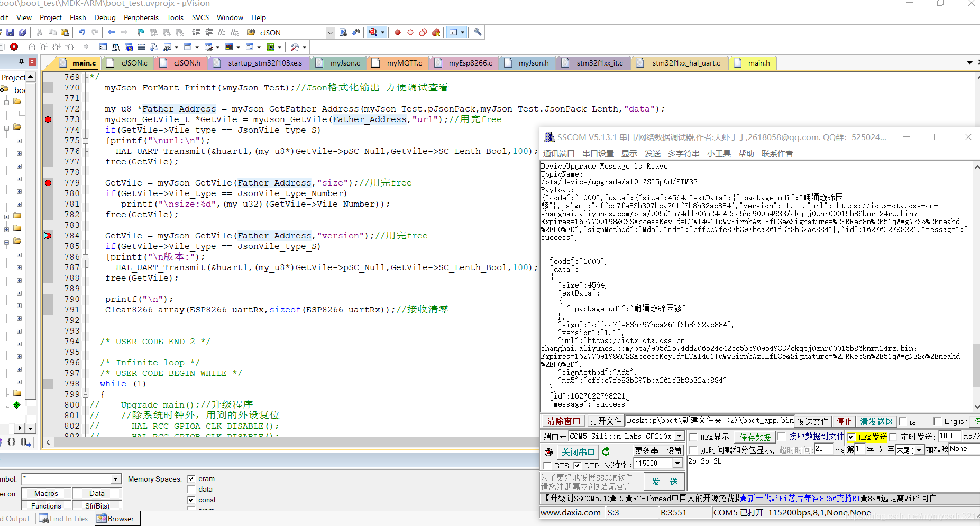
Task: Open the cJSON find-text dropdown
Action: [x=330, y=33]
